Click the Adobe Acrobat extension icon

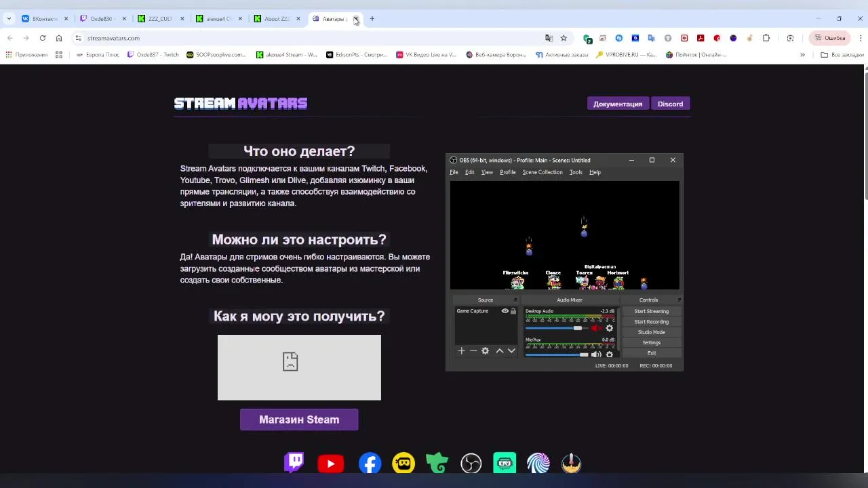click(x=701, y=38)
